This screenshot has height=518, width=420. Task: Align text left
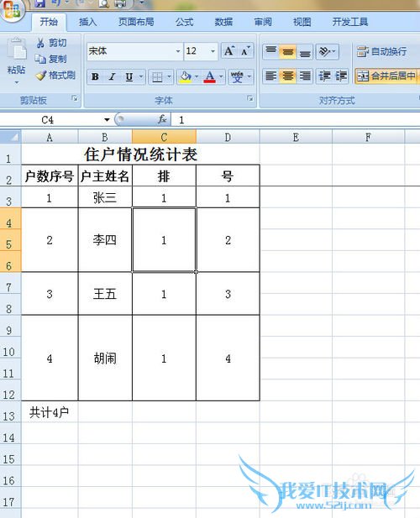[x=271, y=76]
